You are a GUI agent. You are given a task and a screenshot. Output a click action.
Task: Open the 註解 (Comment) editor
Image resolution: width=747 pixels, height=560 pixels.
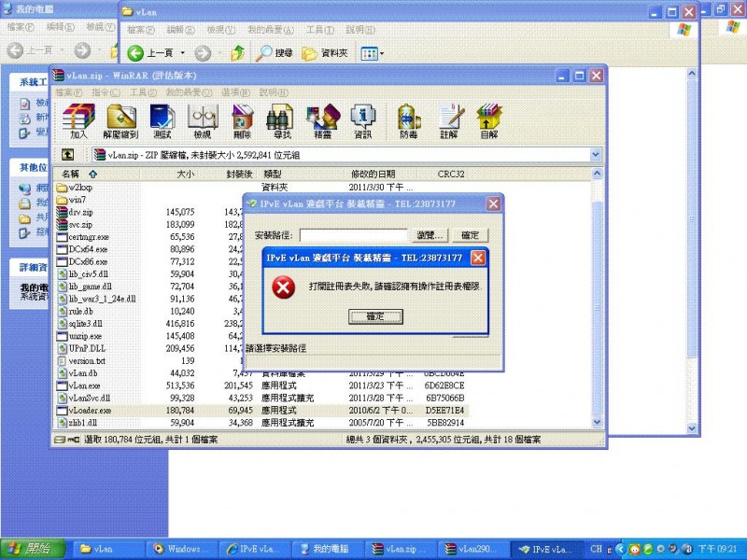(450, 121)
